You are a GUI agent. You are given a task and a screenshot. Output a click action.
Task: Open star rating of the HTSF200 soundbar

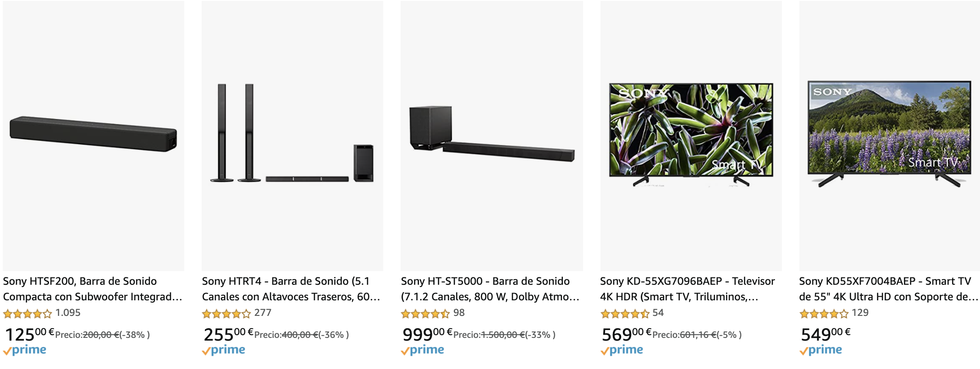pyautogui.click(x=28, y=314)
